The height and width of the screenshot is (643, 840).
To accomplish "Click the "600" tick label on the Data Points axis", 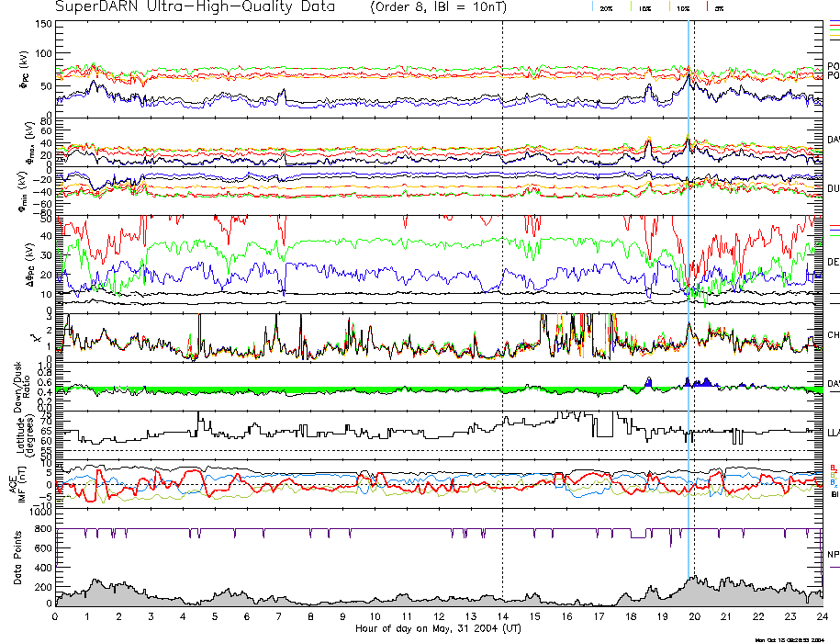I will [43, 548].
